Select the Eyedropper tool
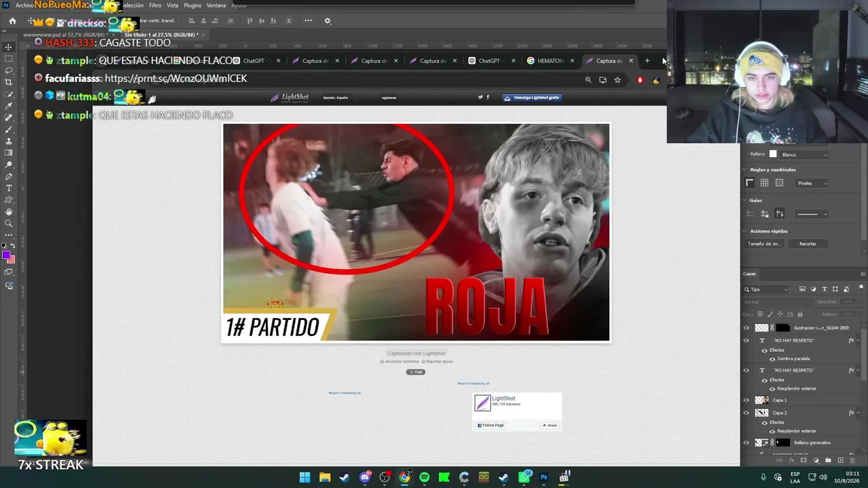 (x=9, y=106)
